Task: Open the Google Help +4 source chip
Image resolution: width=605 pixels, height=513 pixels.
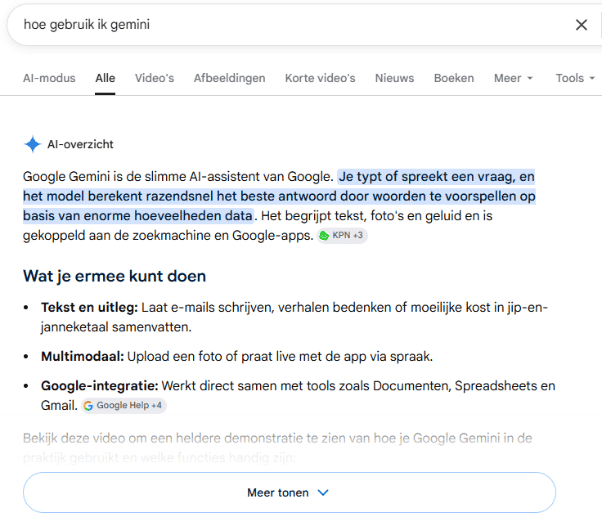Action: [x=123, y=405]
